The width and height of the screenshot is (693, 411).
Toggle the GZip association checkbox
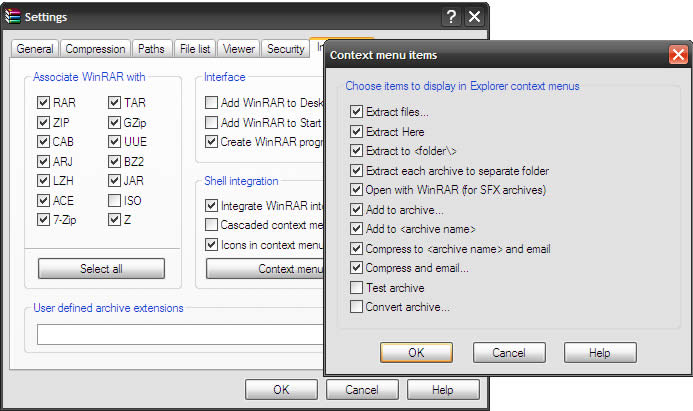[x=114, y=122]
